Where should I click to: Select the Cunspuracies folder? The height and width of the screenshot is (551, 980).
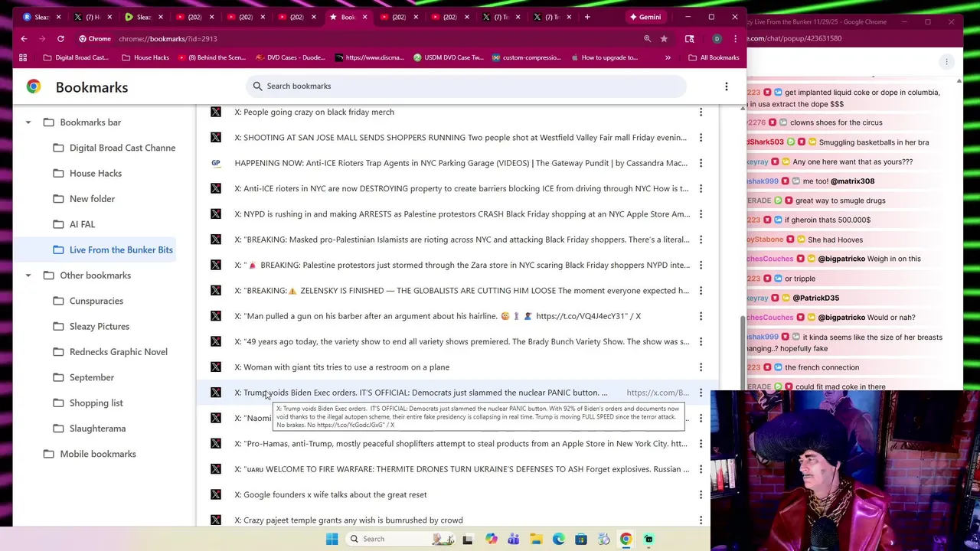(88, 301)
